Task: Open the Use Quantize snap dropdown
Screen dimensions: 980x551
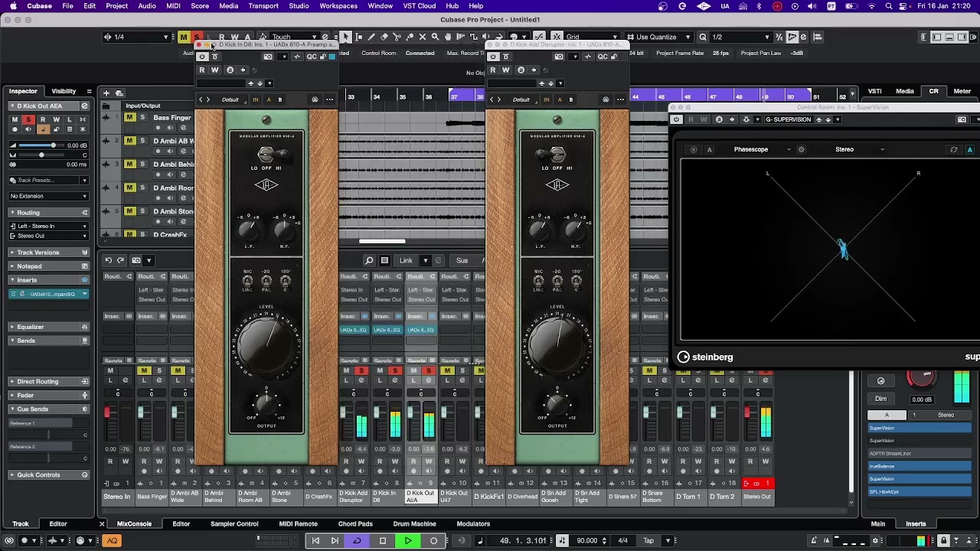Action: coord(661,37)
